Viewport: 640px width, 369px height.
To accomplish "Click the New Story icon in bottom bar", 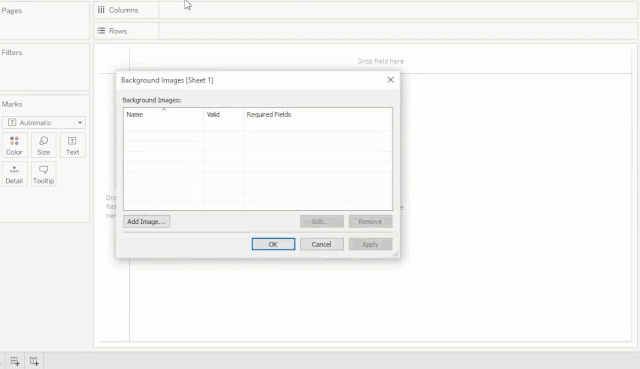I will point(34,361).
